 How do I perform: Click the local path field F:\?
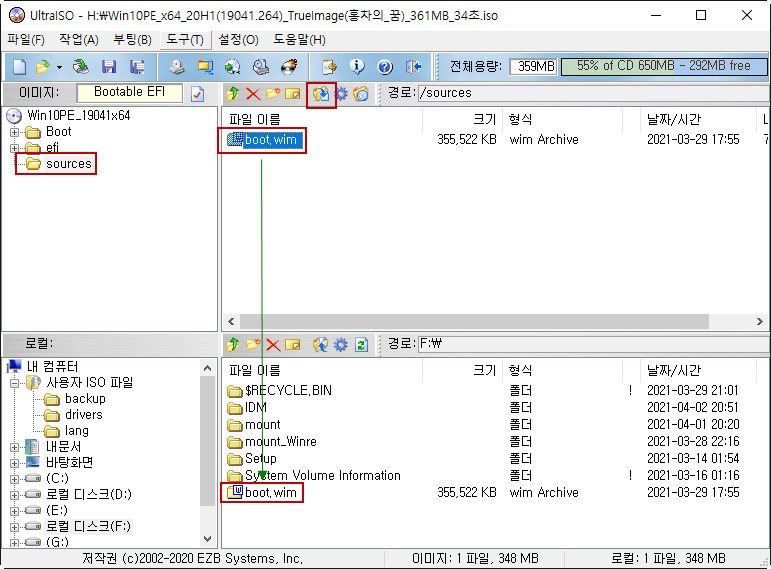(593, 344)
